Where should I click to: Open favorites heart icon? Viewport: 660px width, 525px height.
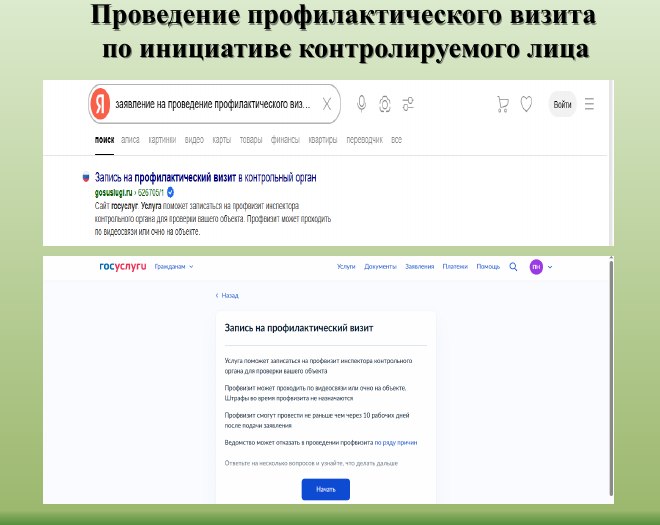(x=527, y=104)
